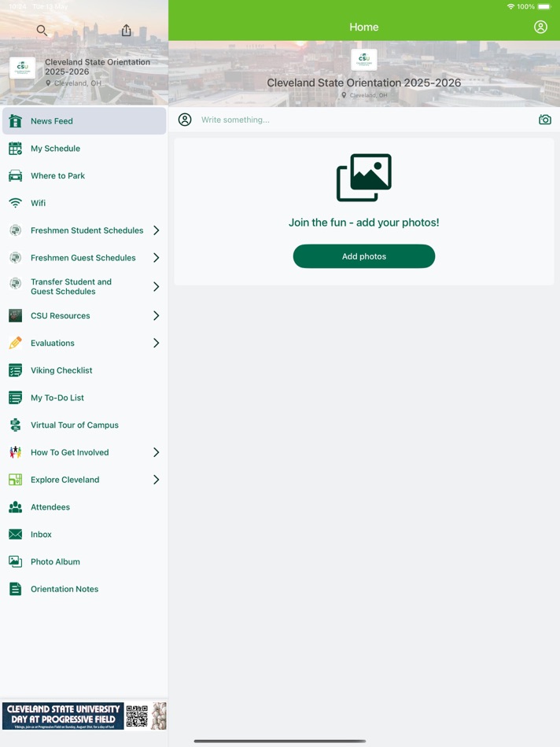Screen dimensions: 560x747
Task: Click the CSU logo in main header
Action: click(364, 60)
